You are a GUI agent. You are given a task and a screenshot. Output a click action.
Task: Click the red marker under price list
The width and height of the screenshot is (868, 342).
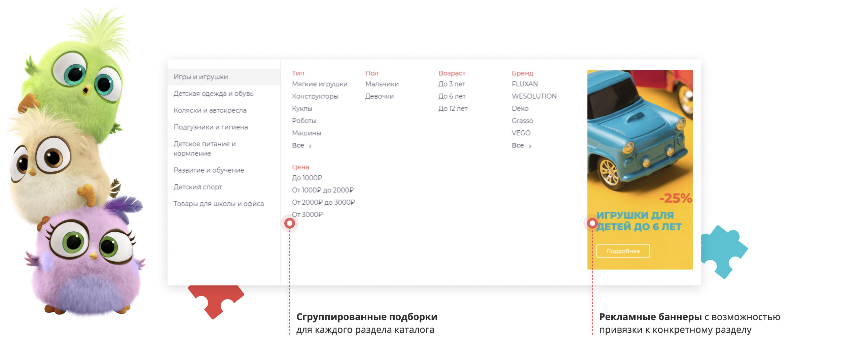[289, 223]
